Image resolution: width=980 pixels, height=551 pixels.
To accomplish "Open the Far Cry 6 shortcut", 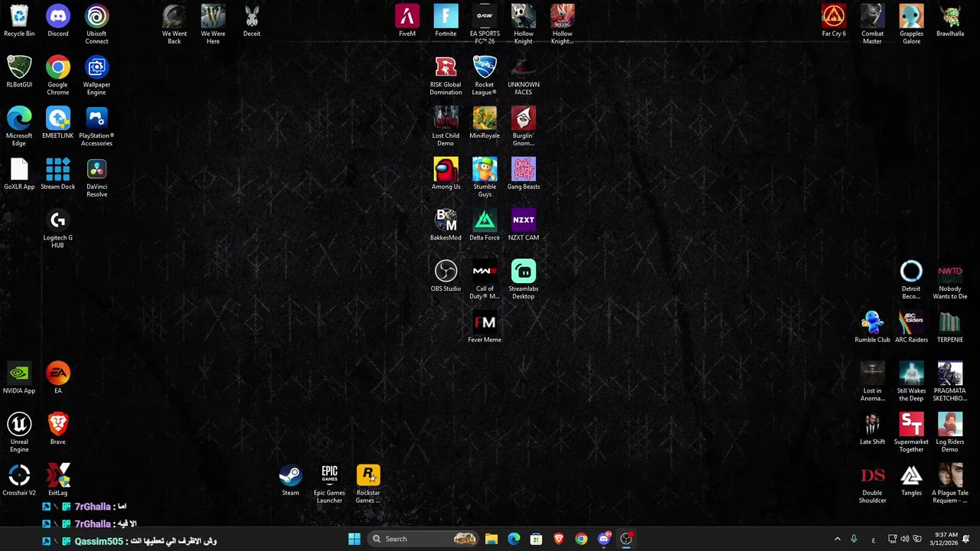I will click(x=834, y=21).
